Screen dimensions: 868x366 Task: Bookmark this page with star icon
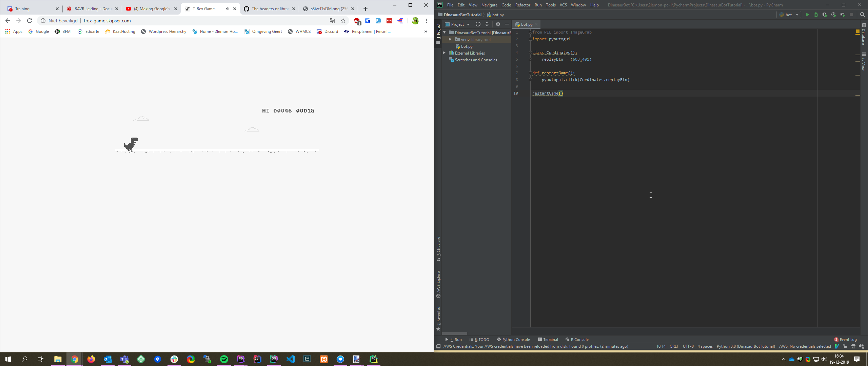[343, 21]
